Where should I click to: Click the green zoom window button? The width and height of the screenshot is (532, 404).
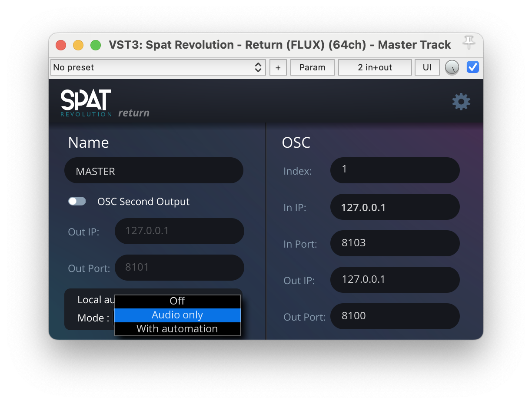pyautogui.click(x=96, y=45)
